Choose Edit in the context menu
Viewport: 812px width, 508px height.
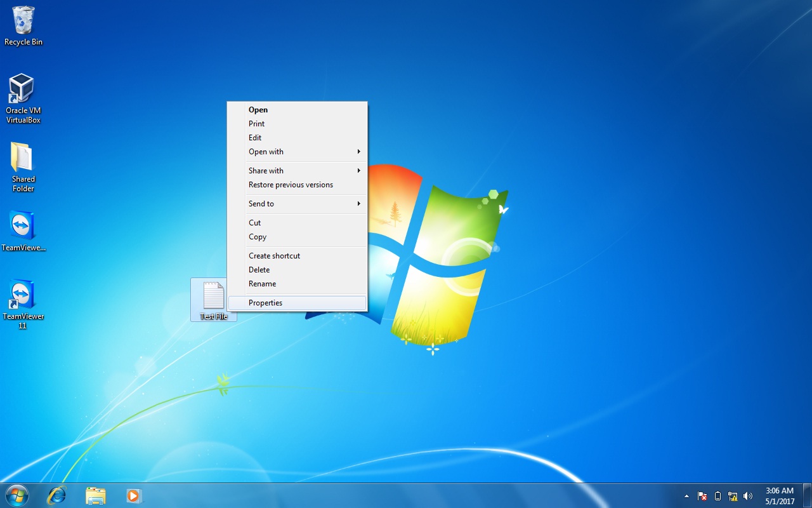[x=298, y=138]
